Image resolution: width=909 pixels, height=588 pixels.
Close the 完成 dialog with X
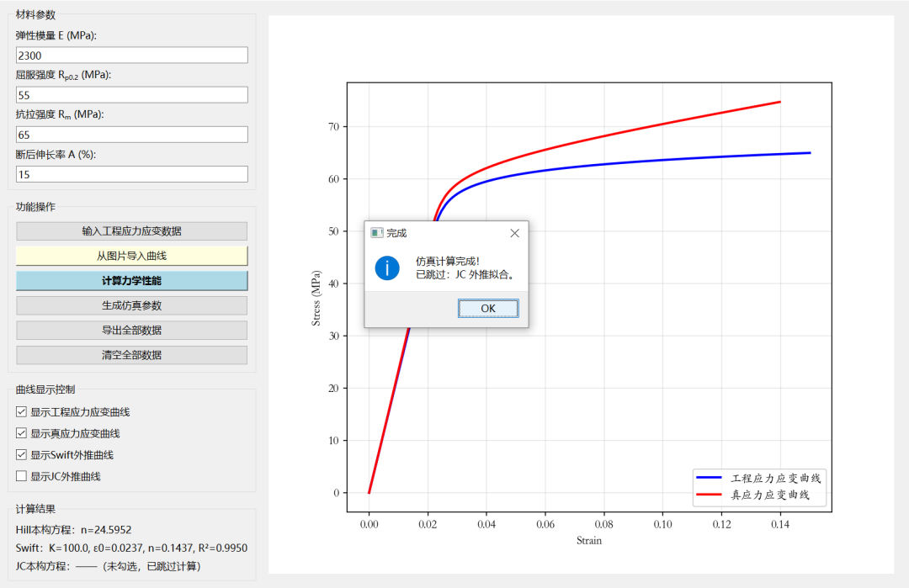tap(515, 233)
